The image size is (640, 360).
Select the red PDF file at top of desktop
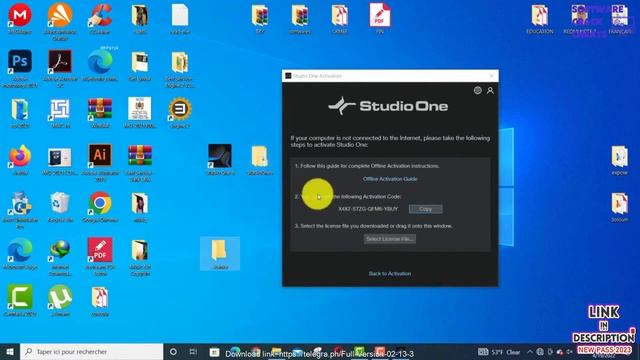[x=380, y=18]
